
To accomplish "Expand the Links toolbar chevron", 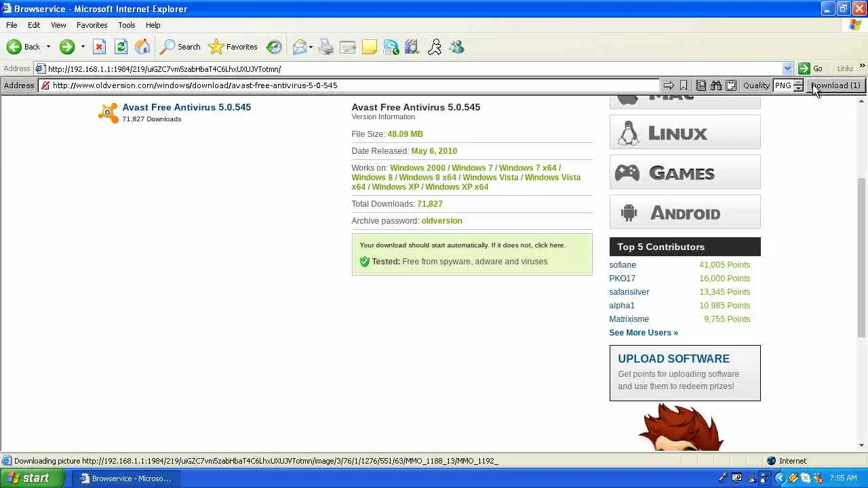I will (x=863, y=66).
